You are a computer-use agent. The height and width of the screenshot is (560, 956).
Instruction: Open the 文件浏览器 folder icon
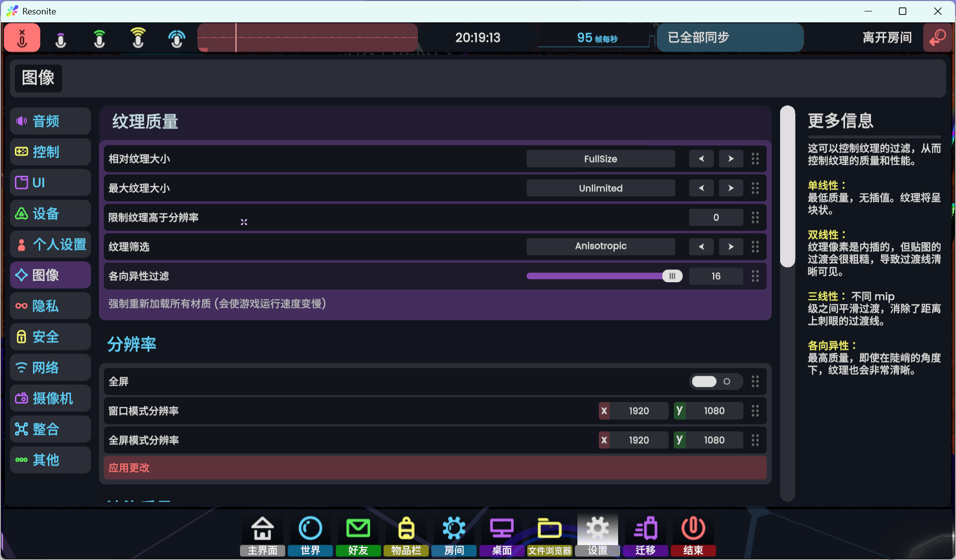550,536
